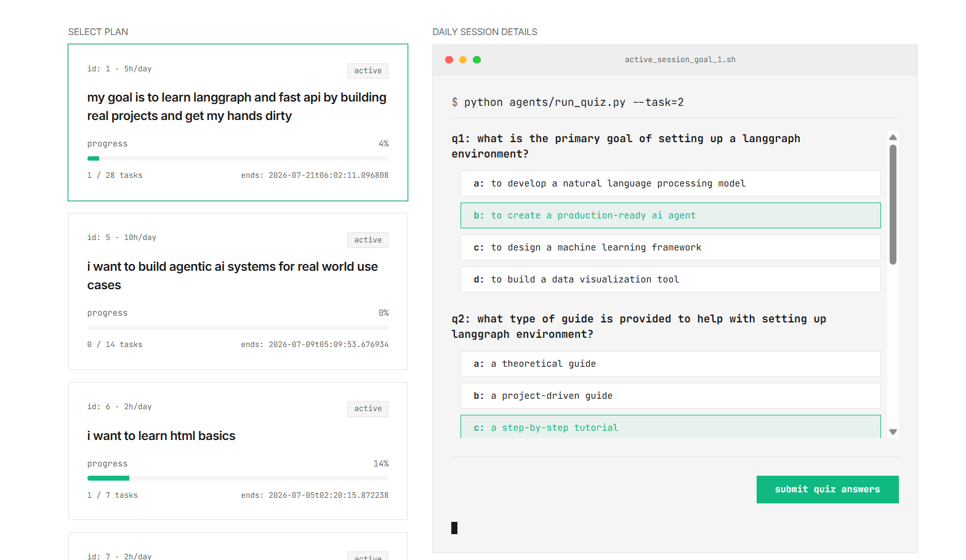Click the DAILY SESSION DETAILS heading
This screenshot has height=560, width=966.
point(485,32)
